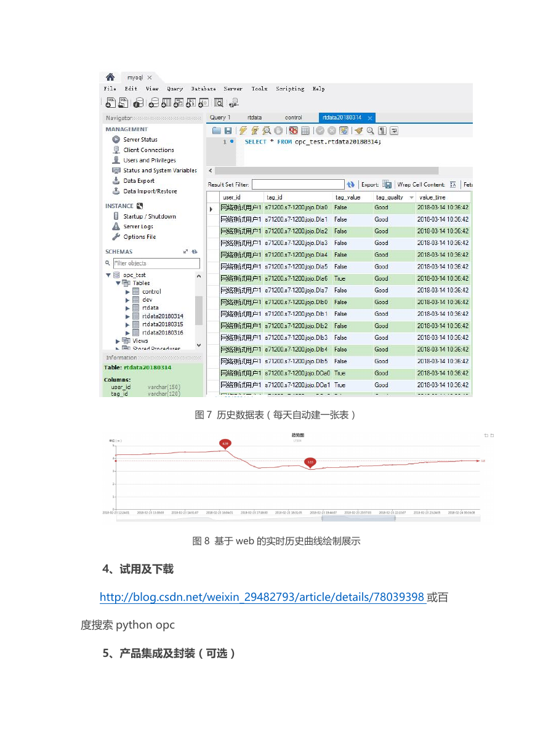Image resolution: width=535 pixels, height=756 pixels.
Task: Refresh result set icon
Action: 350,185
